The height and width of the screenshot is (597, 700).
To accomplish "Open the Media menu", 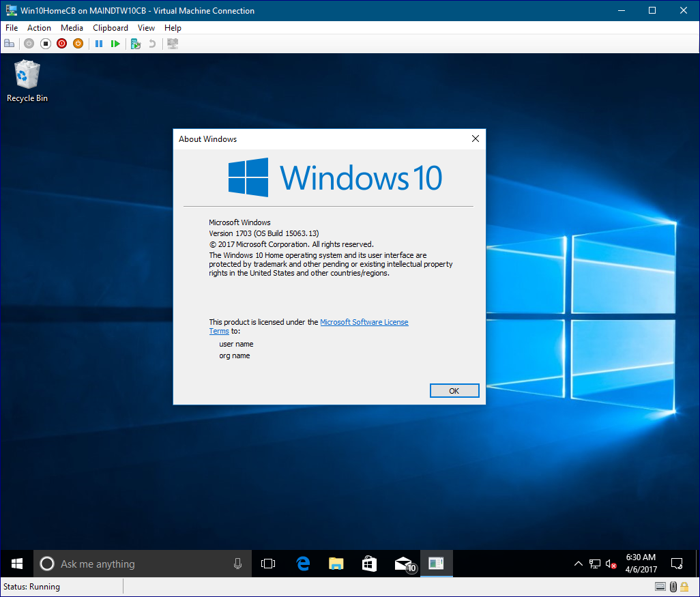I will point(72,28).
